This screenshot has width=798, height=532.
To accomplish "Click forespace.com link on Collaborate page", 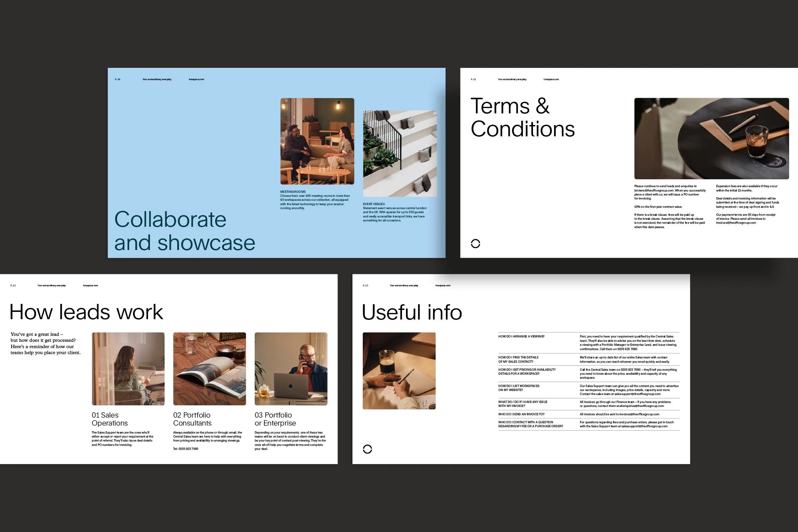I will click(197, 79).
